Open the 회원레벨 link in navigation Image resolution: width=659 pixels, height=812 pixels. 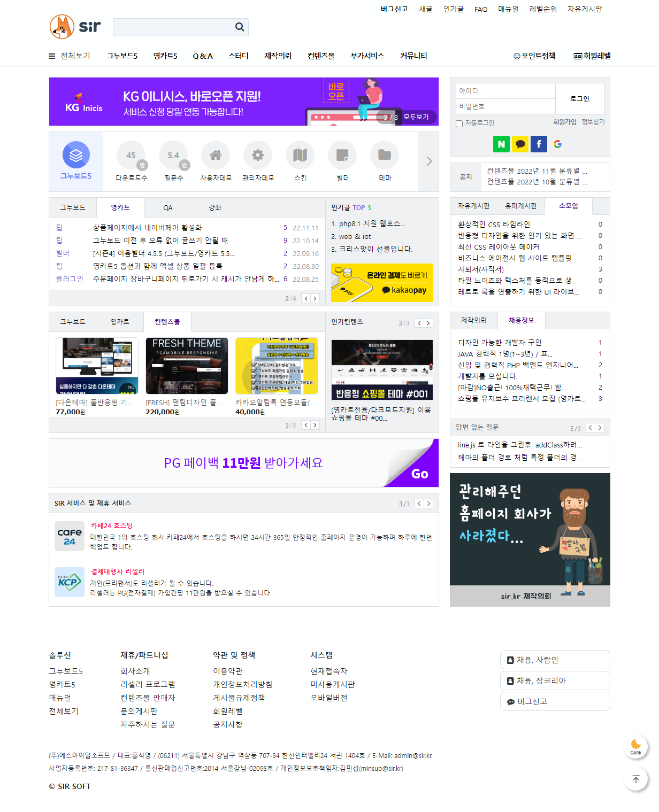click(592, 56)
